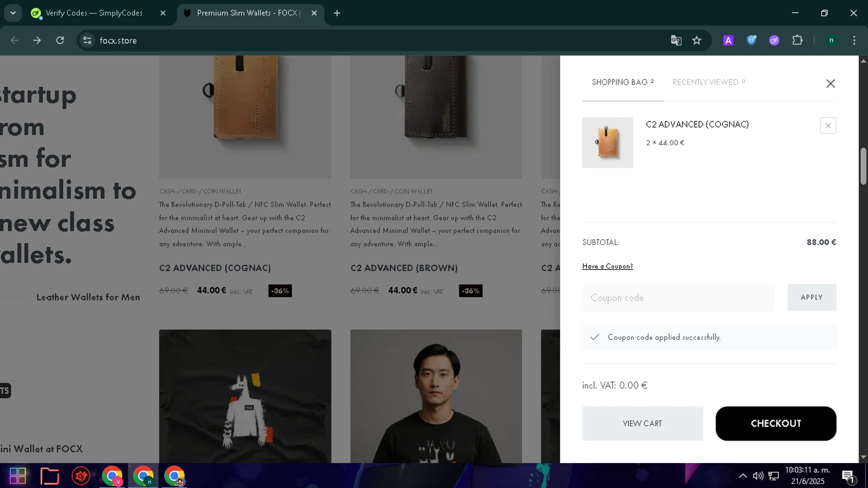
Task: Reload the focx.store page
Action: click(60, 41)
